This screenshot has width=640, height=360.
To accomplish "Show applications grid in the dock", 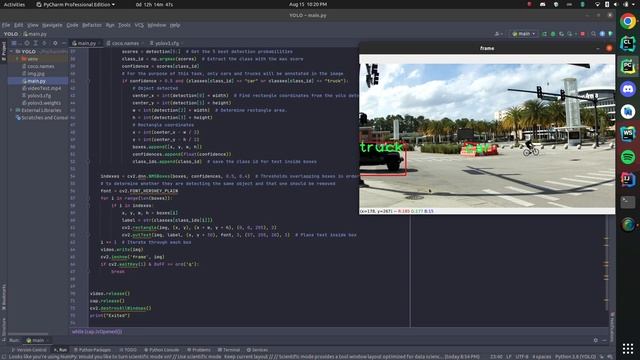I will click(x=628, y=349).
